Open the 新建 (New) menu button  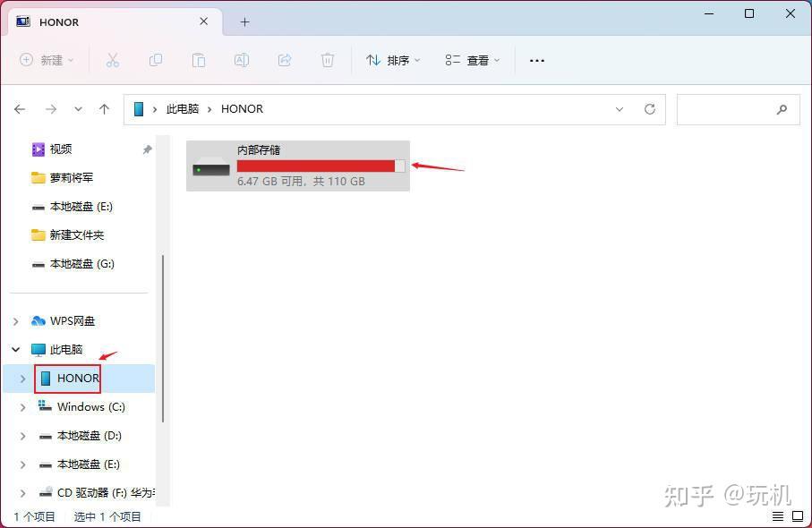(x=47, y=60)
